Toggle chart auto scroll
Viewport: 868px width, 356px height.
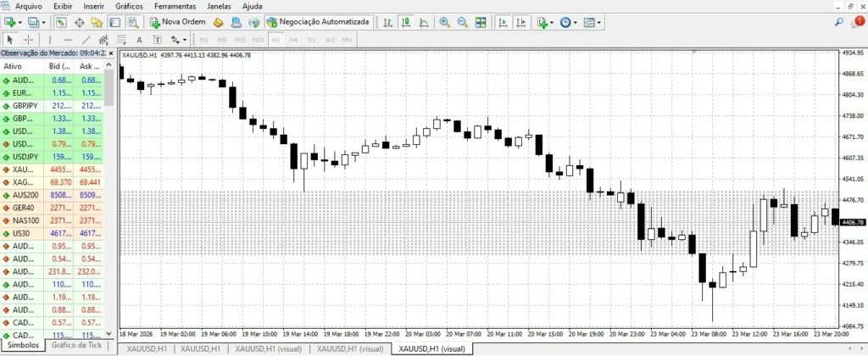click(503, 22)
